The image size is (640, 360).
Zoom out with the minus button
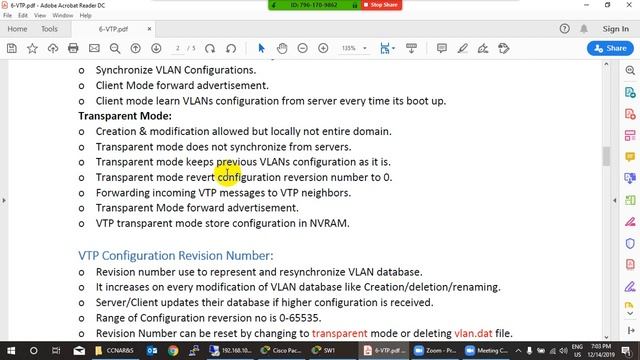(302, 49)
